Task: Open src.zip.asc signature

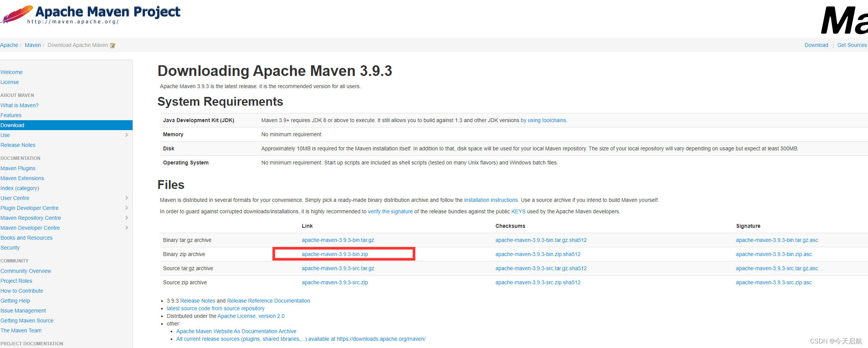Action: [x=774, y=282]
